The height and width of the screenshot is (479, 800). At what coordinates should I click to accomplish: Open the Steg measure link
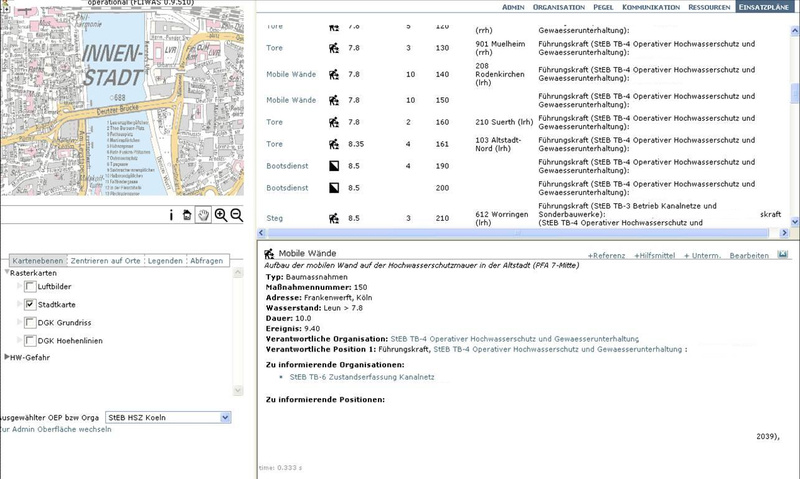tap(274, 218)
